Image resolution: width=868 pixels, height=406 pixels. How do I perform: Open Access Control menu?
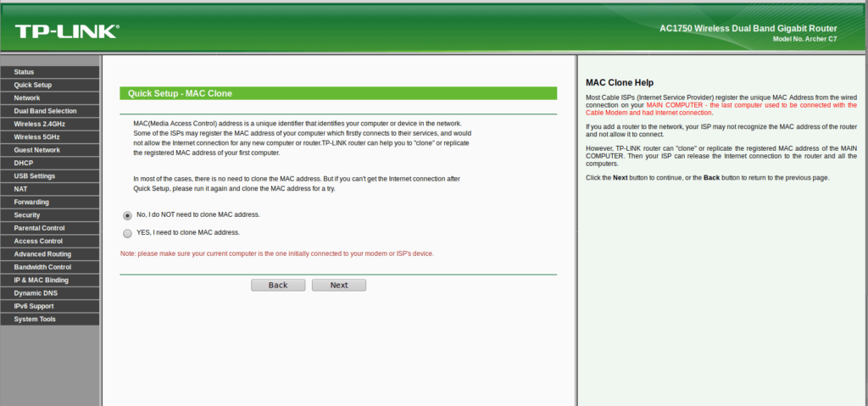[x=50, y=242]
